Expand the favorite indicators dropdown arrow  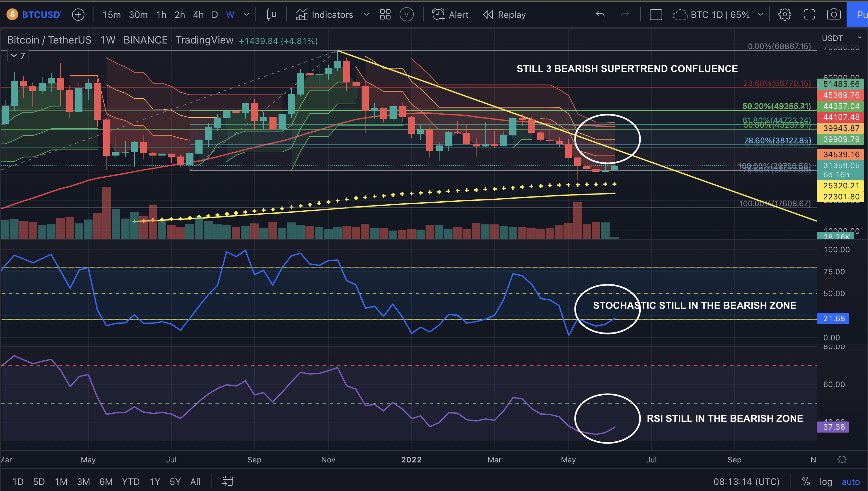click(x=366, y=15)
